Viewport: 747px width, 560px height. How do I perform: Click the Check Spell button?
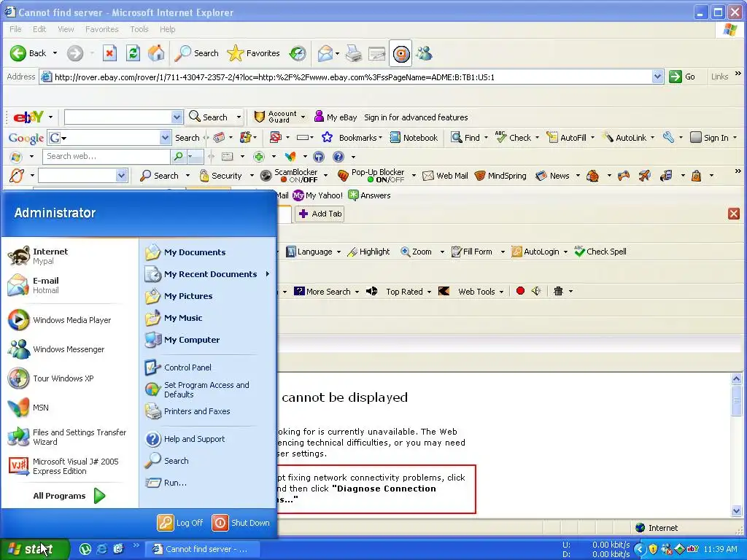point(600,252)
